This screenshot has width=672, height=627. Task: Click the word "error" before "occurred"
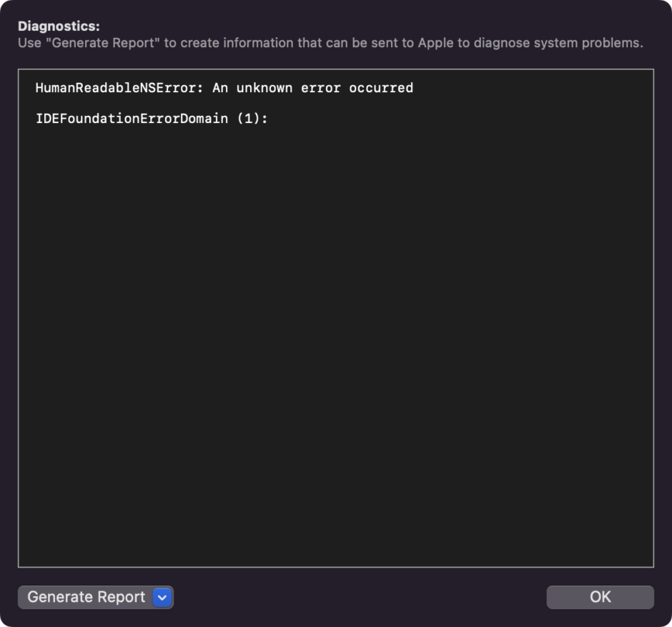(x=320, y=88)
